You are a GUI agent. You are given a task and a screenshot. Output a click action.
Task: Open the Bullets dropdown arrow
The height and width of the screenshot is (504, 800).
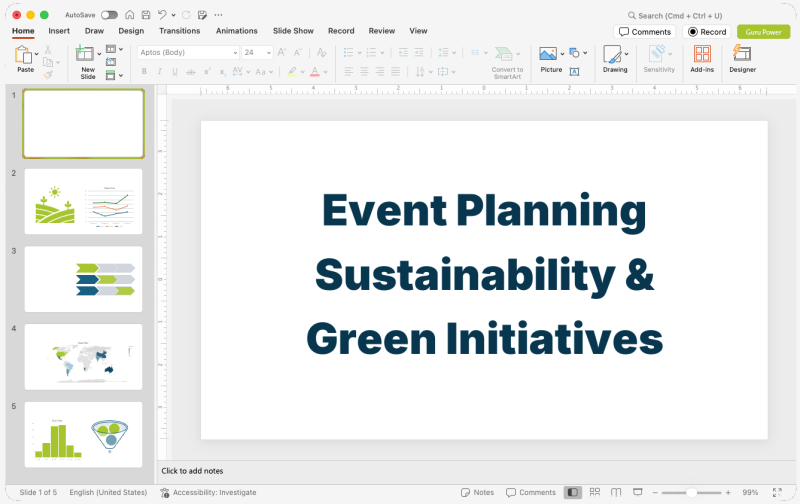(x=359, y=53)
